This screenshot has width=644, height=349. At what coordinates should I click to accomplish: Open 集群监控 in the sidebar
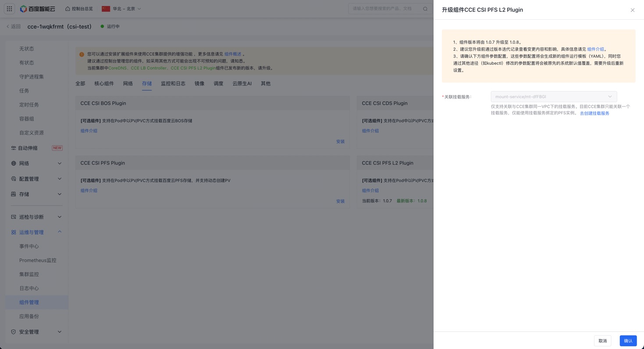(29, 274)
